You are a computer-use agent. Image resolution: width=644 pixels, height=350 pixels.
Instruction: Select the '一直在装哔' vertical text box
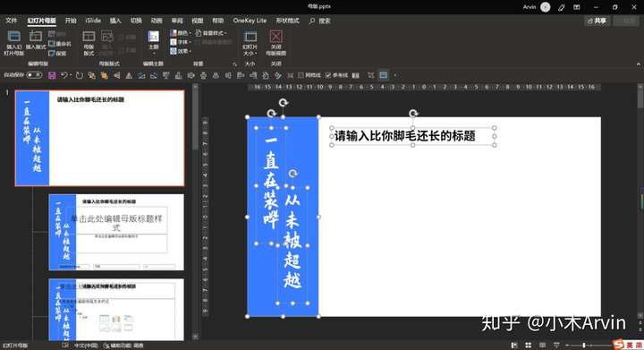tap(271, 185)
